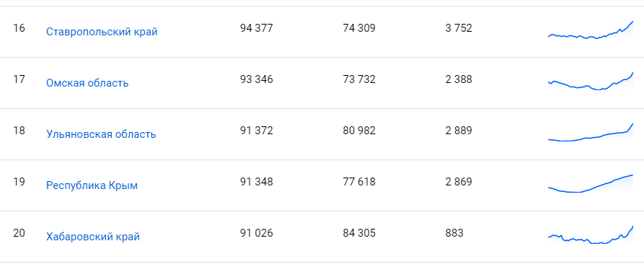Open the Омская область link

(87, 84)
